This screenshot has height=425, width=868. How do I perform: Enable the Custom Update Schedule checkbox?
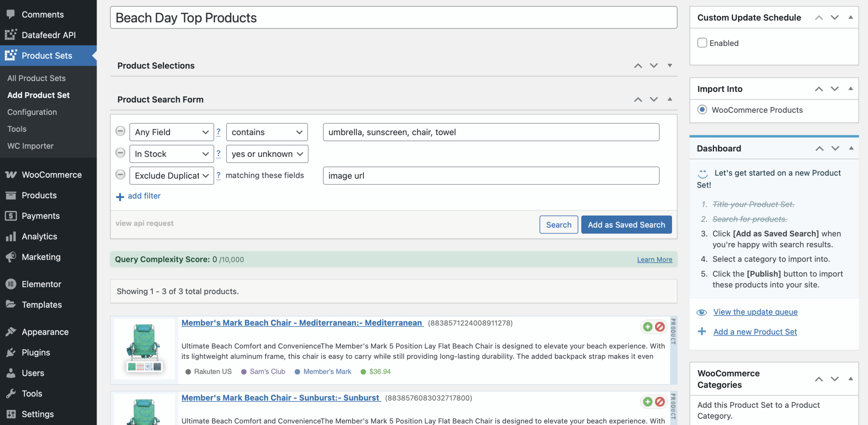click(x=702, y=43)
